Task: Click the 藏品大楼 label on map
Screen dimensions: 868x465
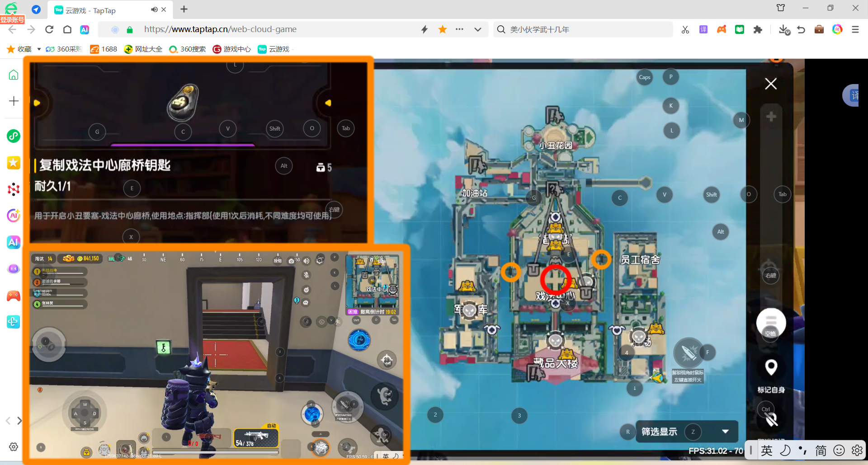Action: pos(556,363)
